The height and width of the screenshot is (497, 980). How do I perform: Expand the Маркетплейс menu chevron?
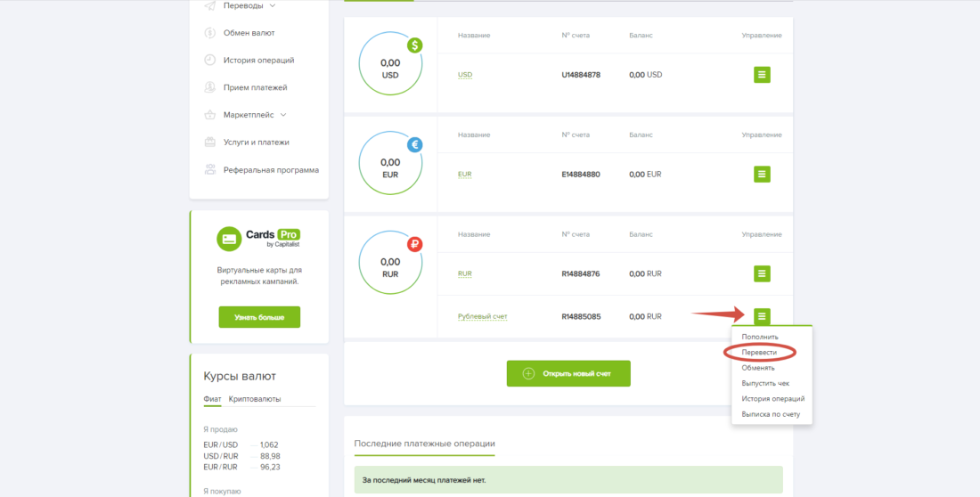coord(283,115)
